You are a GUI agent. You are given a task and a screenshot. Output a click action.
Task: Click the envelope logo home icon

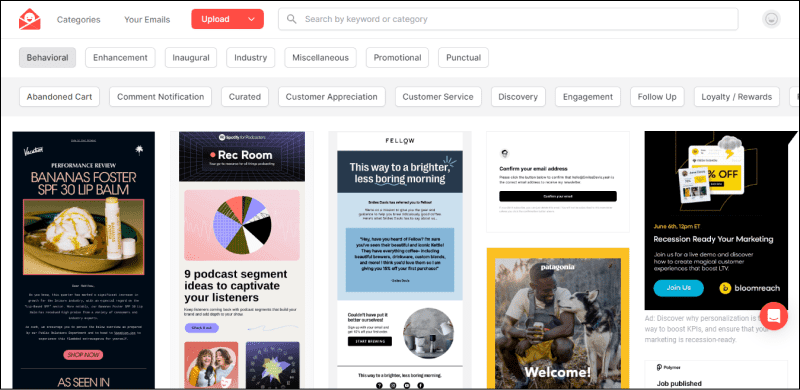point(30,19)
